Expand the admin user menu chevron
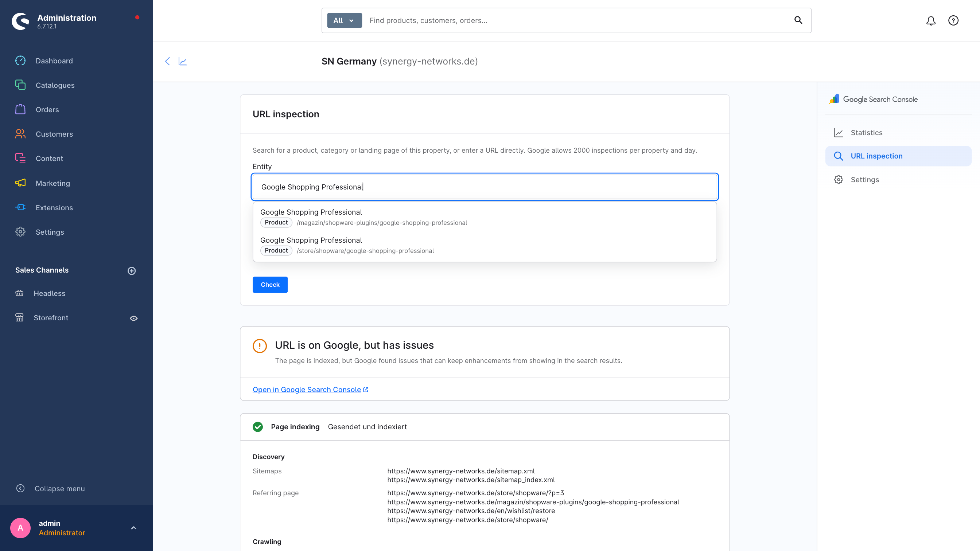980x551 pixels. [x=133, y=528]
